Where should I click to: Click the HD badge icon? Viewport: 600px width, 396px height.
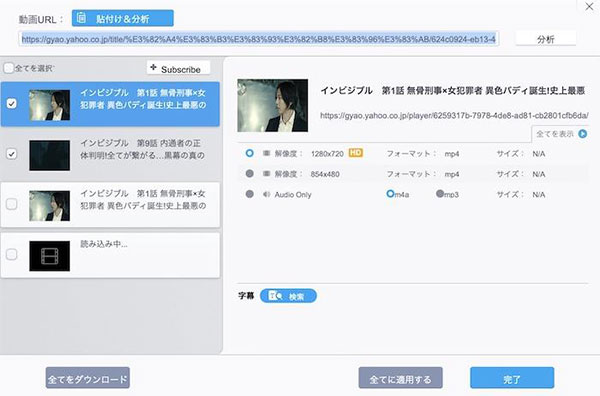click(355, 153)
